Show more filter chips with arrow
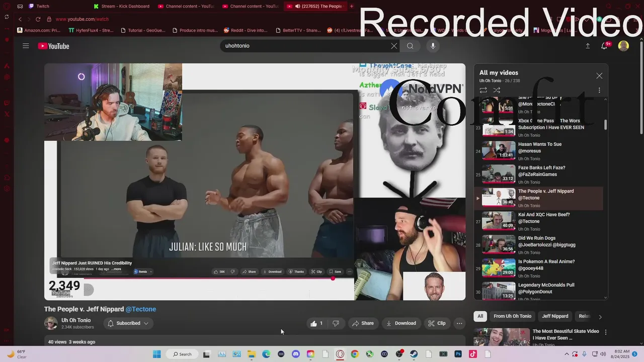Viewport: 644px width, 362px height. [x=600, y=317]
